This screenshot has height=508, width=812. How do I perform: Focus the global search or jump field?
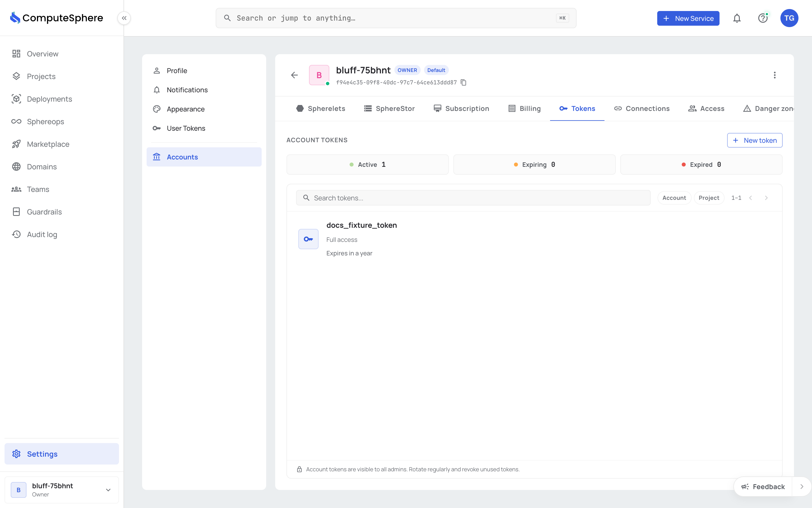[396, 18]
